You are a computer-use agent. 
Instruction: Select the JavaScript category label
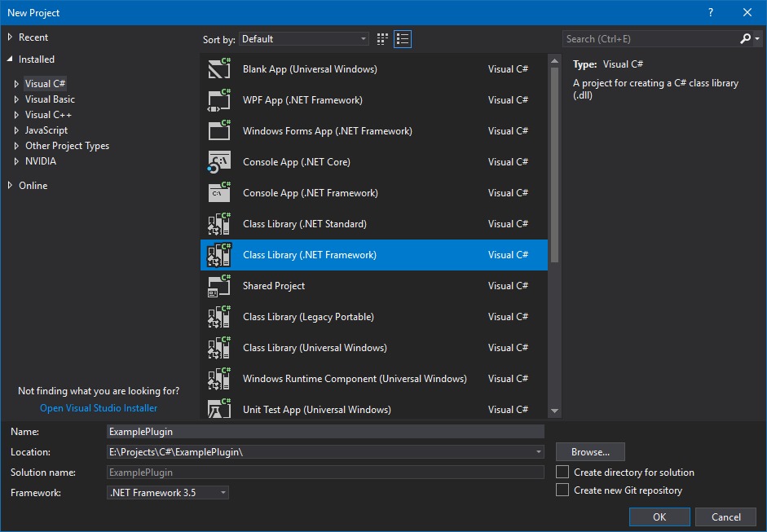46,130
